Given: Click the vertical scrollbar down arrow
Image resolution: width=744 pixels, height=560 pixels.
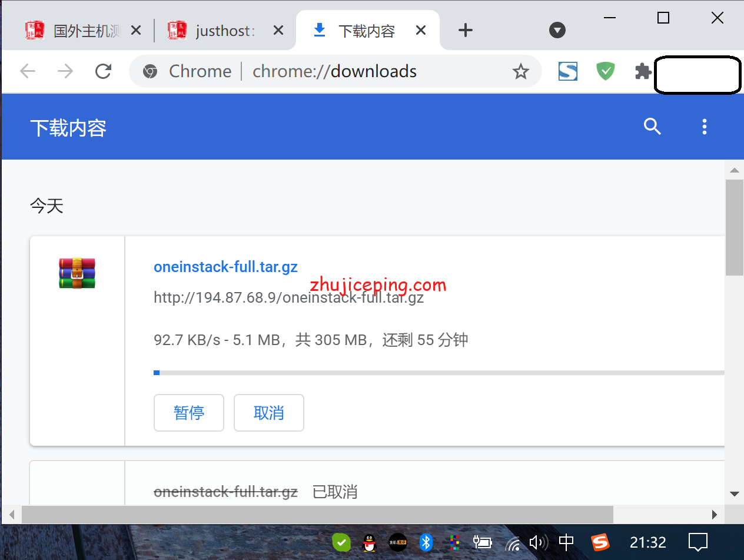Looking at the screenshot, I should click(734, 493).
